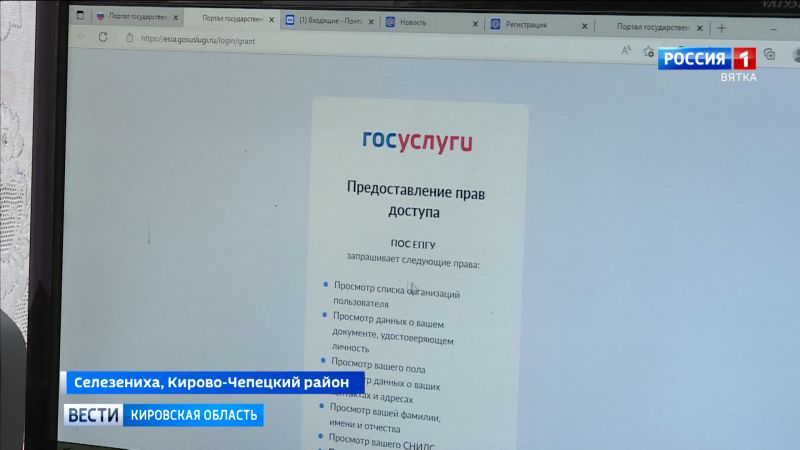The image size is (800, 450).
Task: Open the Collections icon in the browser toolbar
Action: (769, 54)
